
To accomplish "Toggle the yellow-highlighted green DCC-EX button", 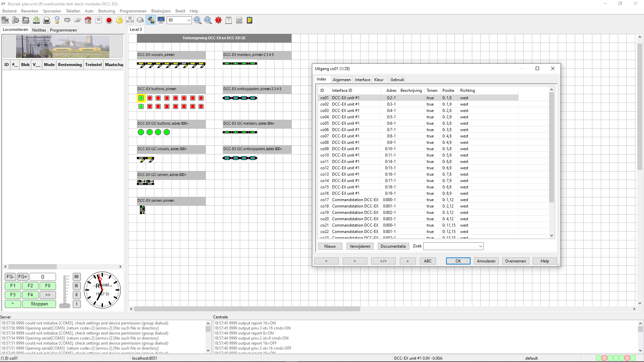I will 141,98.
